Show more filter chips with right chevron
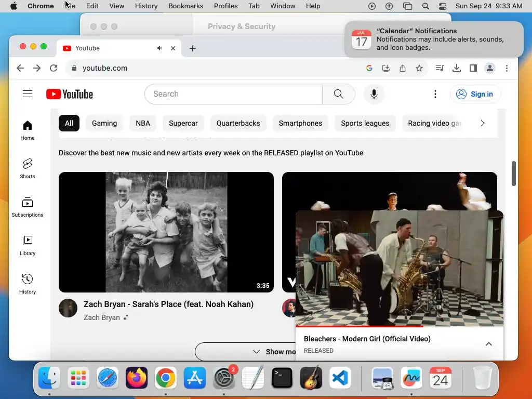The image size is (532, 399). (x=483, y=123)
